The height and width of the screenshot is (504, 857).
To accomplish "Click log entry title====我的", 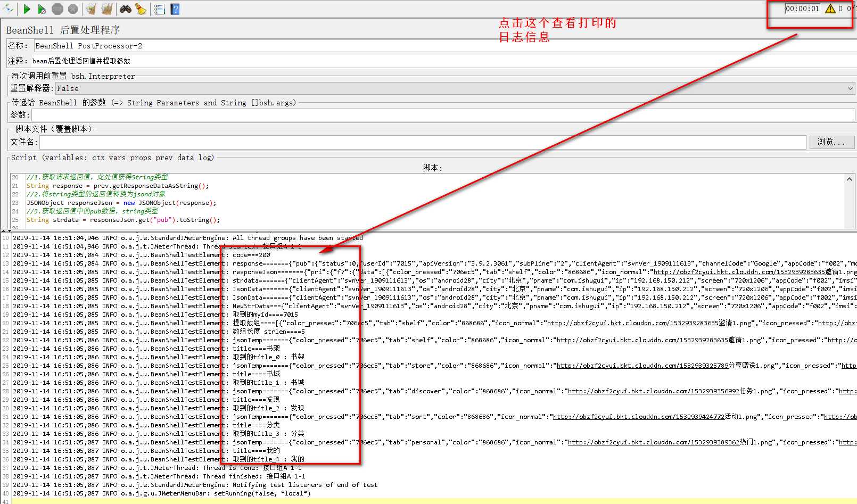I will (256, 451).
